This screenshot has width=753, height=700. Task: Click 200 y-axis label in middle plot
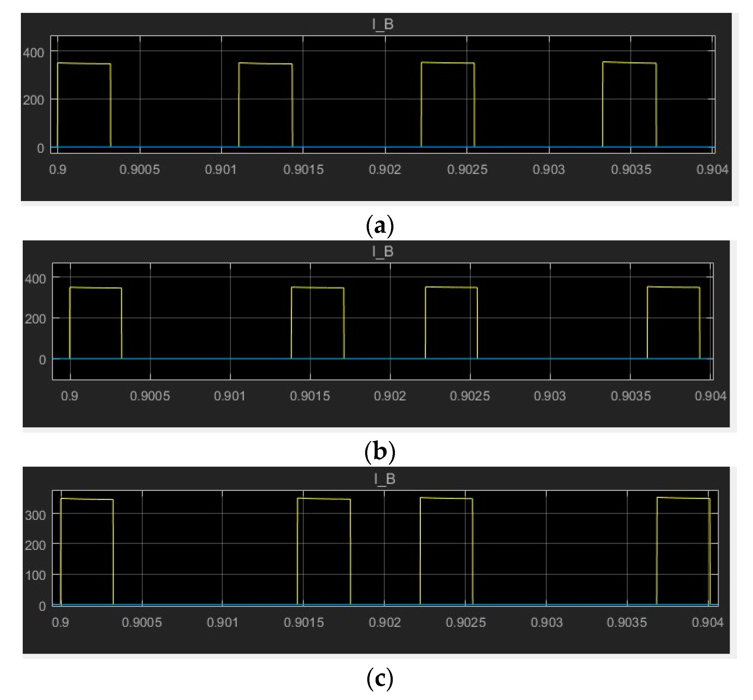[35, 319]
